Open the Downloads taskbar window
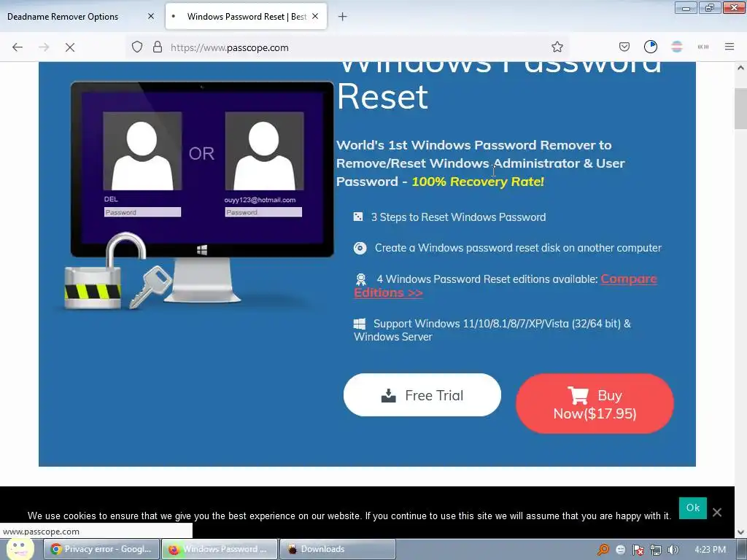 tap(337, 549)
